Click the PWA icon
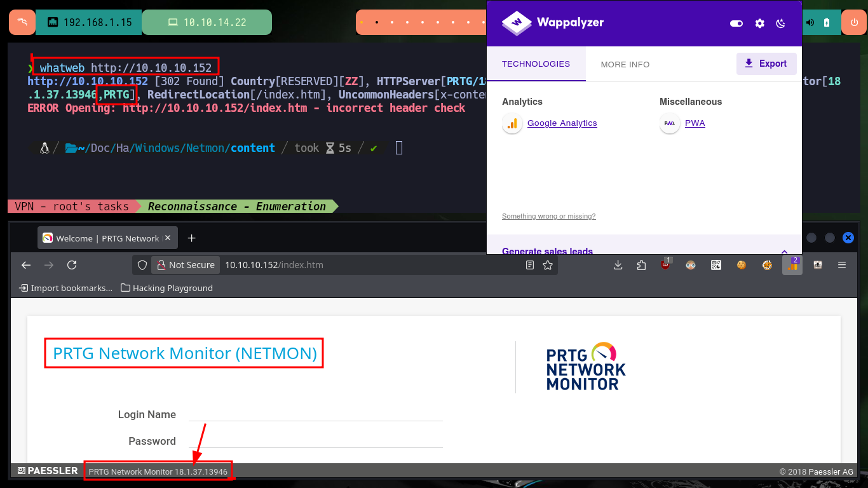 (670, 123)
